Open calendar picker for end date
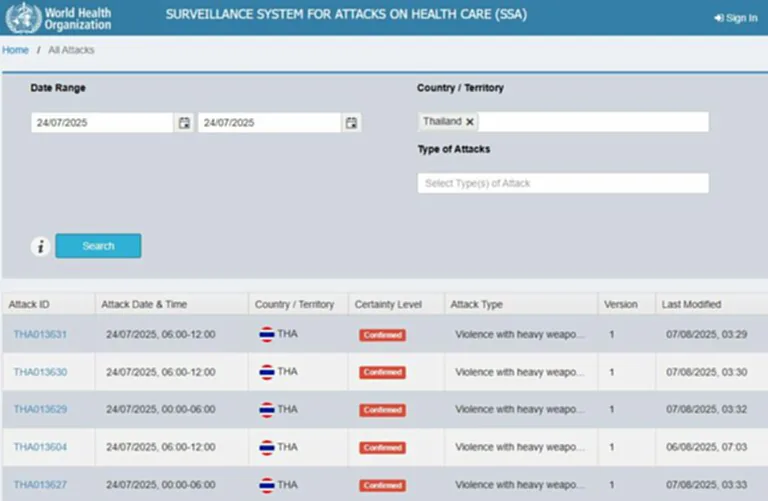Viewport: 768px width, 501px height. click(x=351, y=123)
